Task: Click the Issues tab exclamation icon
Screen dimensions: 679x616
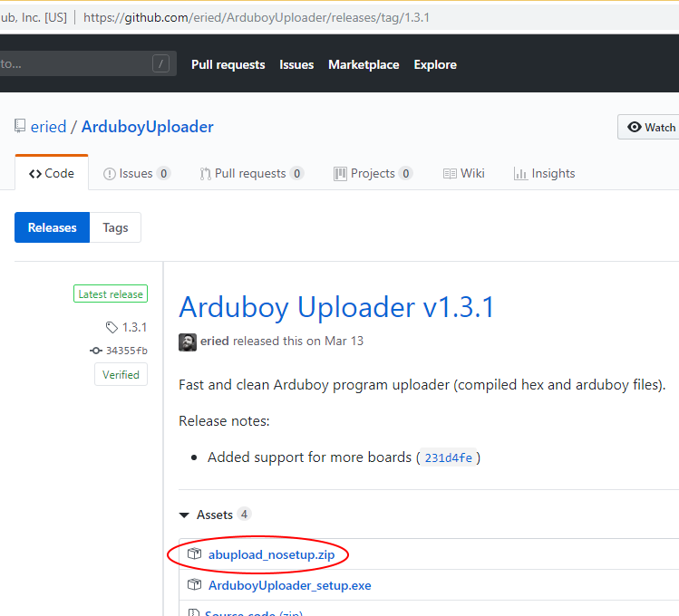Action: (x=109, y=174)
